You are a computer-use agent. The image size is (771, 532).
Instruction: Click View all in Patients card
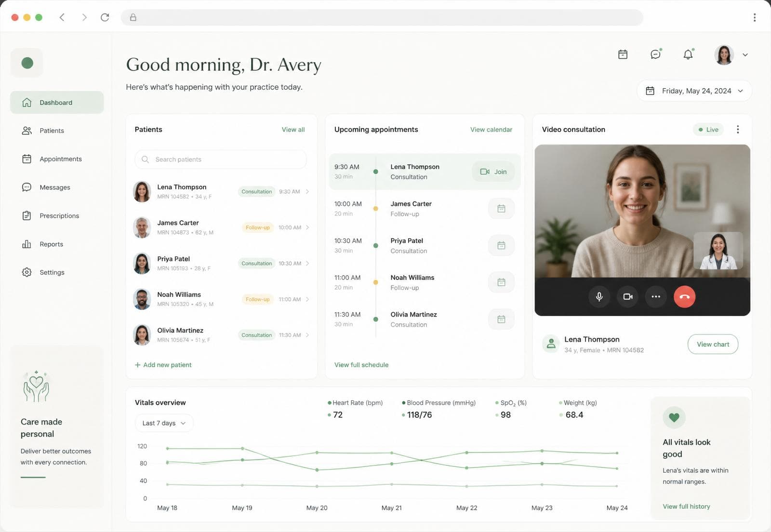click(x=293, y=130)
